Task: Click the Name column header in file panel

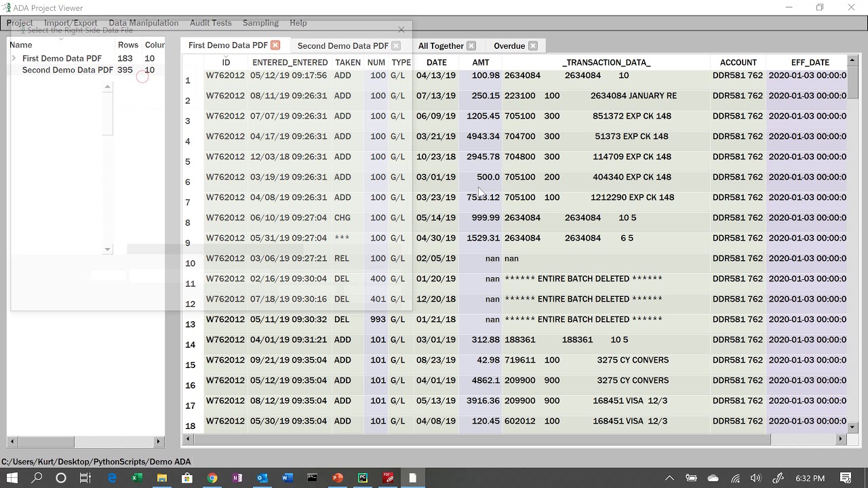Action: click(20, 45)
